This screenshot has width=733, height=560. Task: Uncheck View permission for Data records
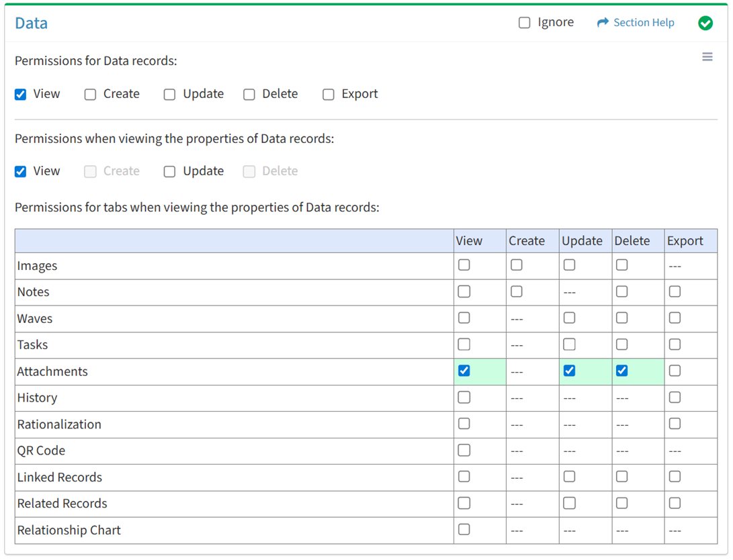[21, 95]
